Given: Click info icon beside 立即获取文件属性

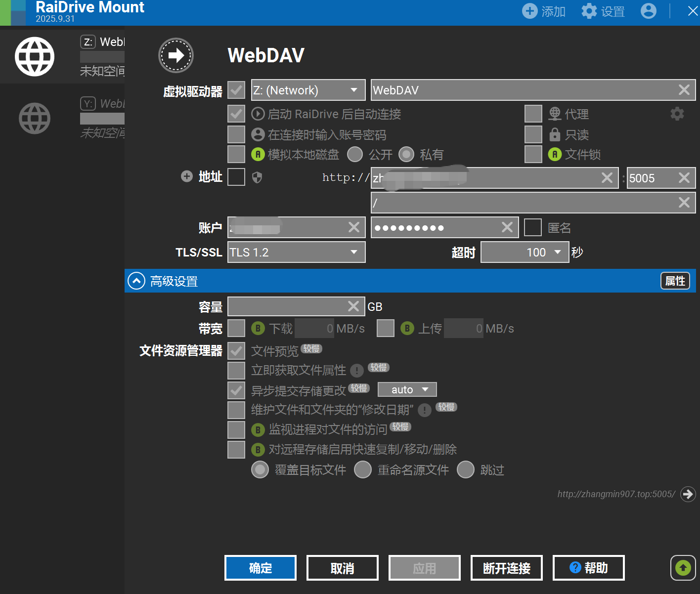Looking at the screenshot, I should point(357,370).
